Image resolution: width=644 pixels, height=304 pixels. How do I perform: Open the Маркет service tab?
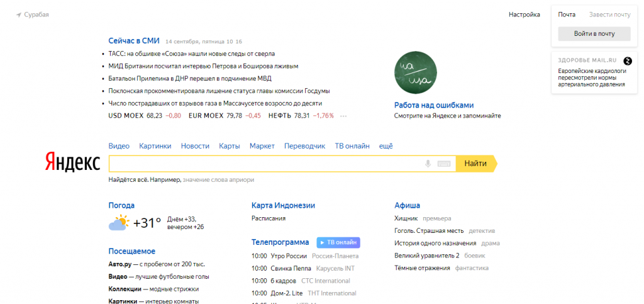click(x=262, y=146)
